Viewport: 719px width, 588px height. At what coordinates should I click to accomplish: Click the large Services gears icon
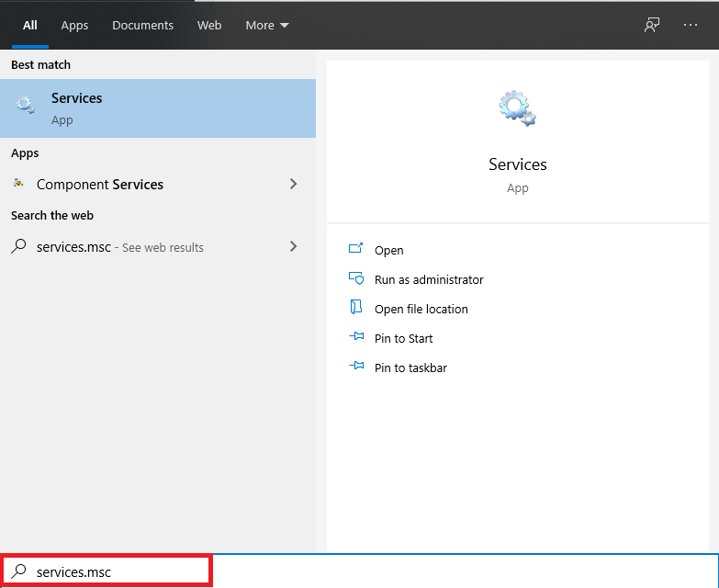pos(517,108)
